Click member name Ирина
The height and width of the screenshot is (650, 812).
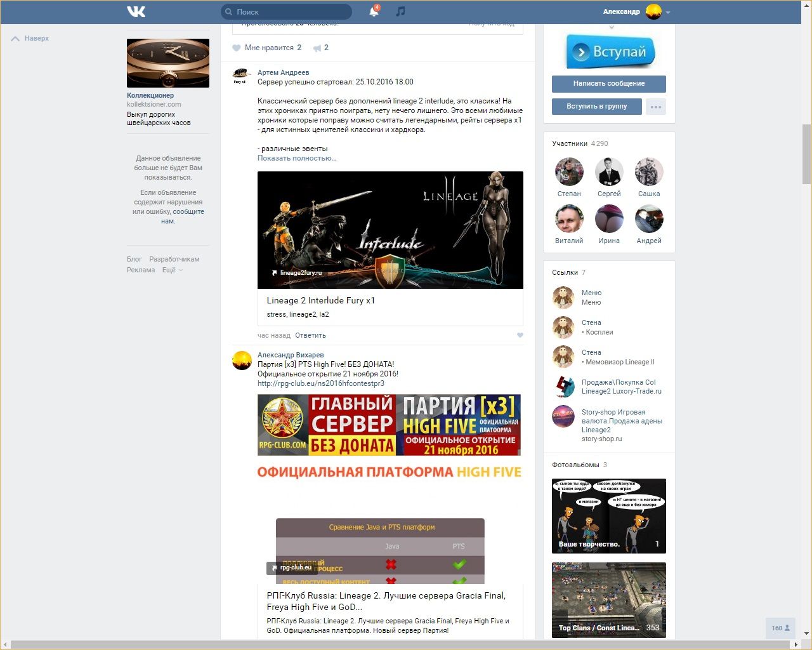pyautogui.click(x=609, y=241)
